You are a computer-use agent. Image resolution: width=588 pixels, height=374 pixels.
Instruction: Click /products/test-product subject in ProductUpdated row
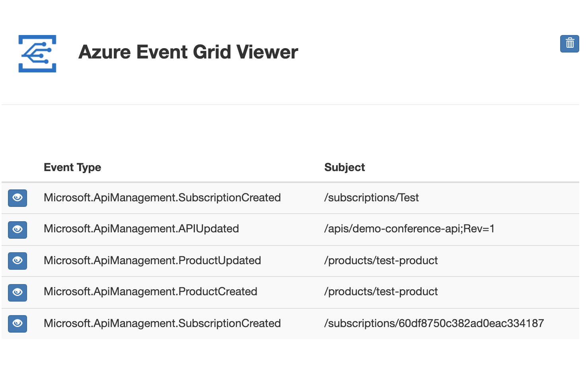[381, 261]
